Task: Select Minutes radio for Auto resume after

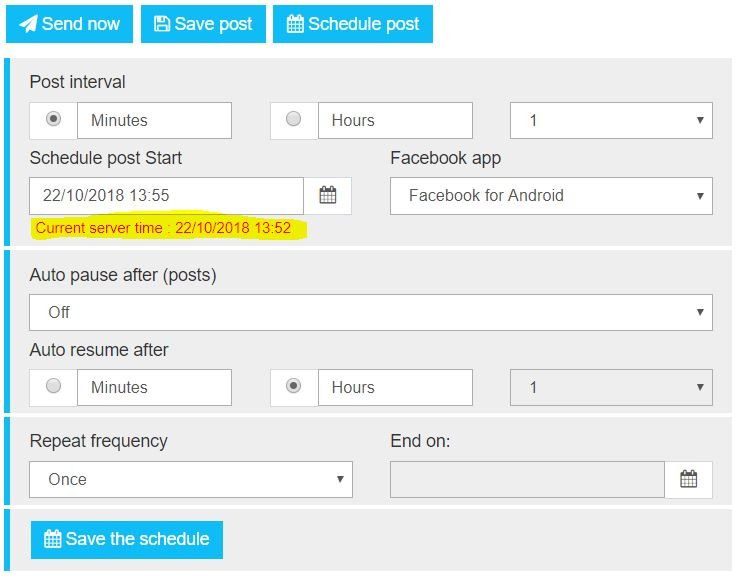Action: (54, 386)
